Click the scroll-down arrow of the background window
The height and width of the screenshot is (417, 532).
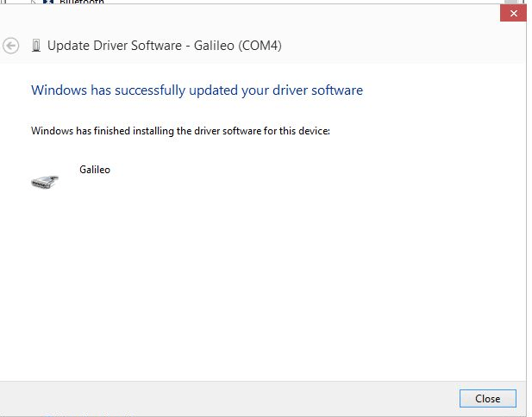pyautogui.click(x=529, y=410)
